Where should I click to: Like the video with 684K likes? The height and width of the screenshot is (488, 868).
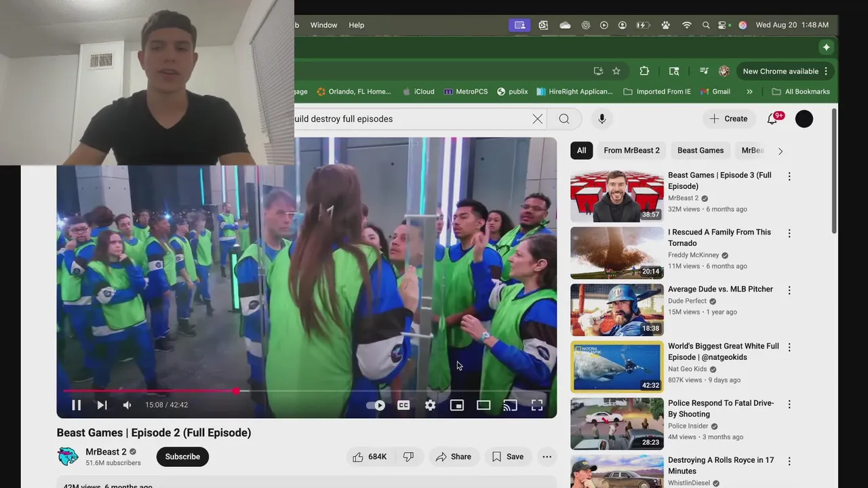(x=370, y=457)
